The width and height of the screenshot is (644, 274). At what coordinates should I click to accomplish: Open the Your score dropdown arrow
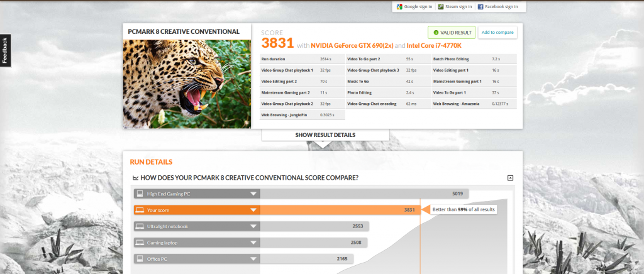pos(253,210)
